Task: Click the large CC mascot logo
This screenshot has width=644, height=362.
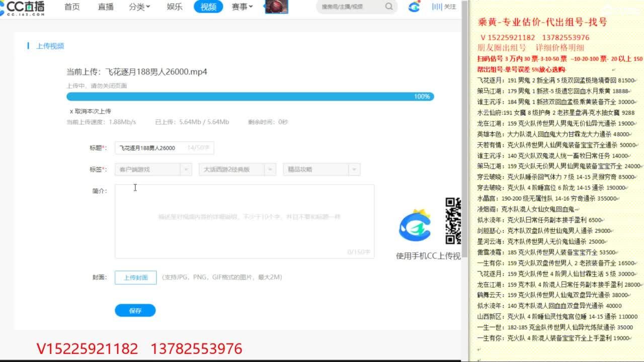Action: coord(415,225)
